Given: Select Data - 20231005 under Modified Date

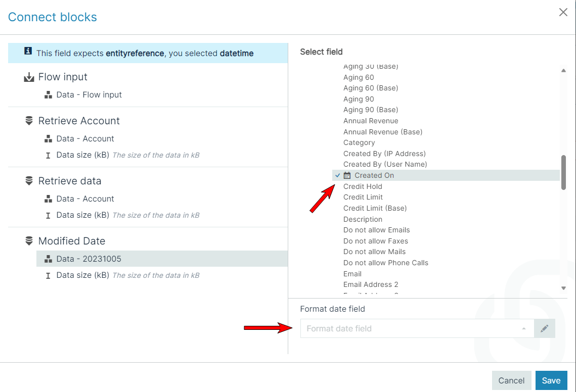Looking at the screenshot, I should coord(162,259).
